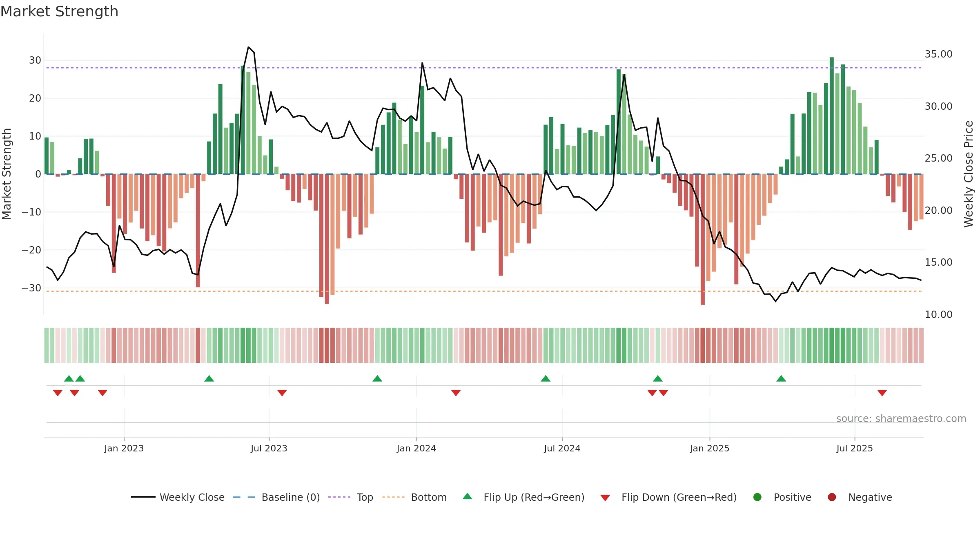
Task: Click the 25.00 price axis tick
Action: point(938,158)
